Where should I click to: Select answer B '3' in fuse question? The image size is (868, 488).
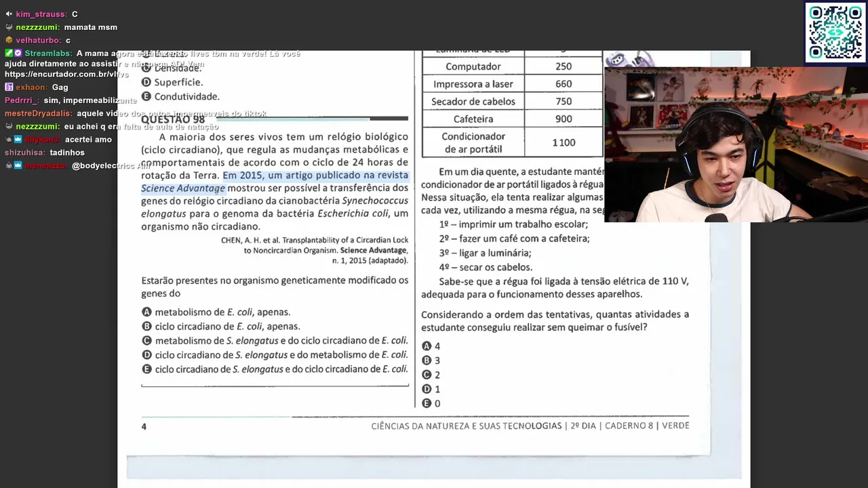pos(431,361)
